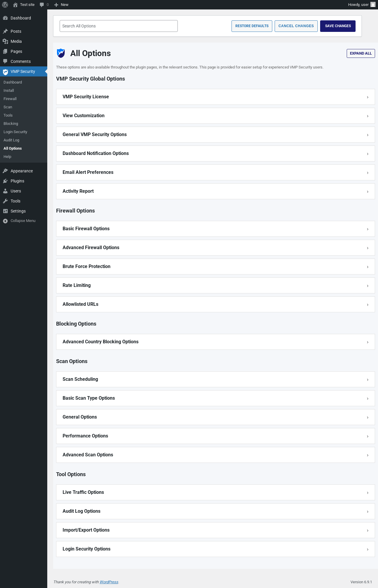Click the Appearance paintbrush icon
The height and width of the screenshot is (588, 378).
[5, 171]
